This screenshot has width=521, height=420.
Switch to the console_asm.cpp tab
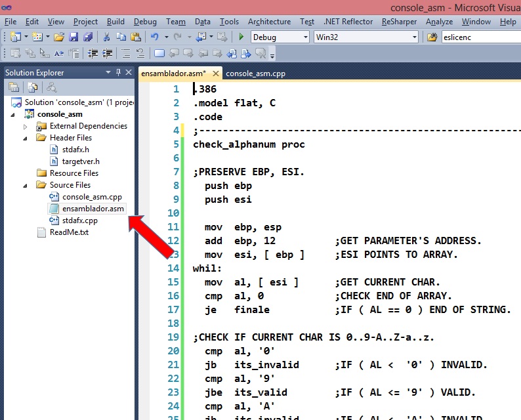coord(255,73)
